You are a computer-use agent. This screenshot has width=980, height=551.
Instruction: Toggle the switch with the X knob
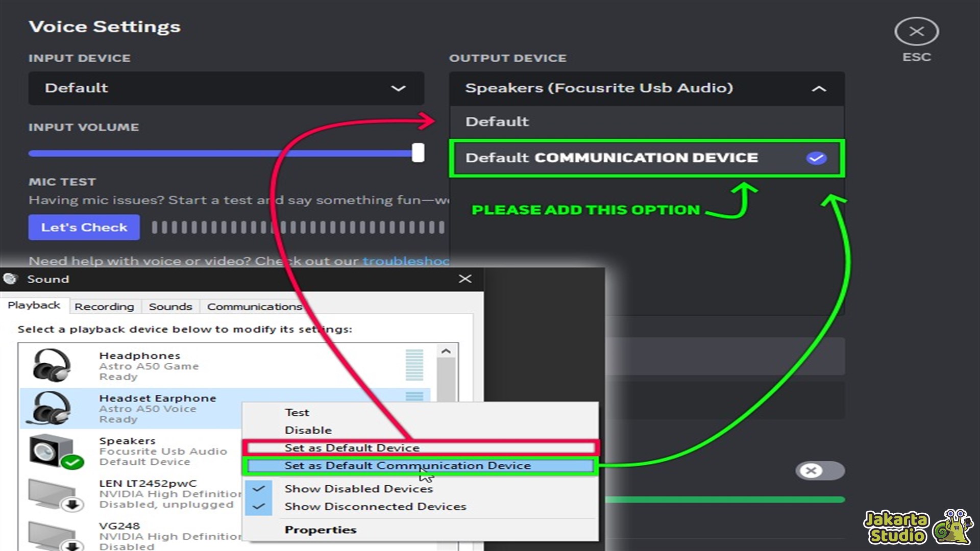coord(819,470)
